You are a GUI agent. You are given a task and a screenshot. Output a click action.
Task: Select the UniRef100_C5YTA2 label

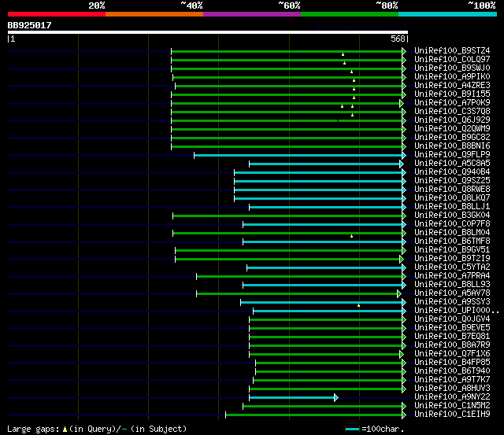pyautogui.click(x=452, y=267)
